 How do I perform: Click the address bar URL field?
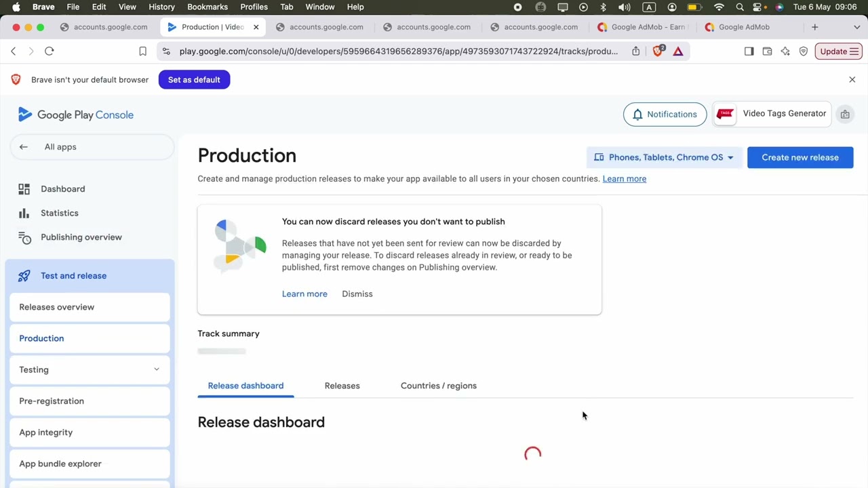click(x=399, y=52)
